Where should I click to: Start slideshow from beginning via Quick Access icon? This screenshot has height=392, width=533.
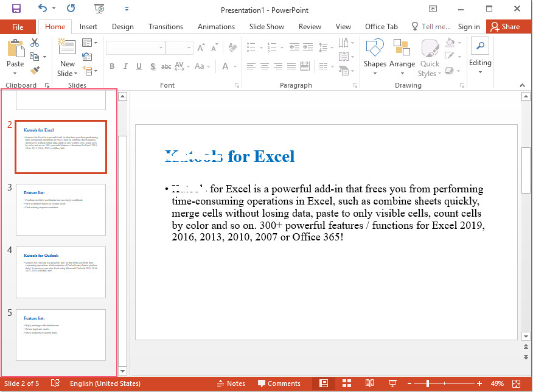(99, 9)
